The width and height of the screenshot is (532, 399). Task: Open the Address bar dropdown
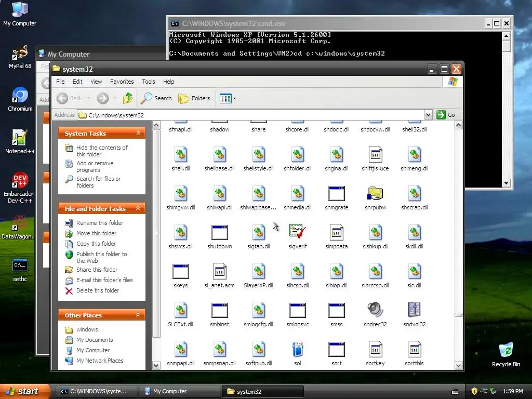(428, 115)
